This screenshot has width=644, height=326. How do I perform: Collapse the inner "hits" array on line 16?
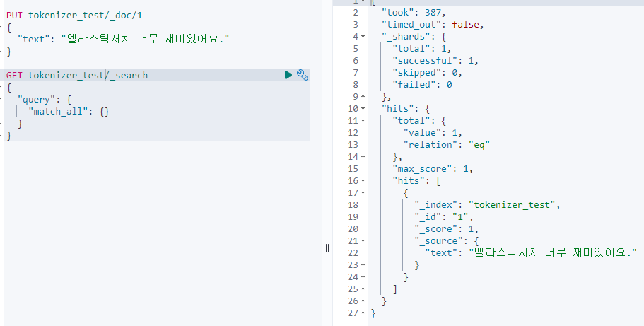tap(363, 180)
